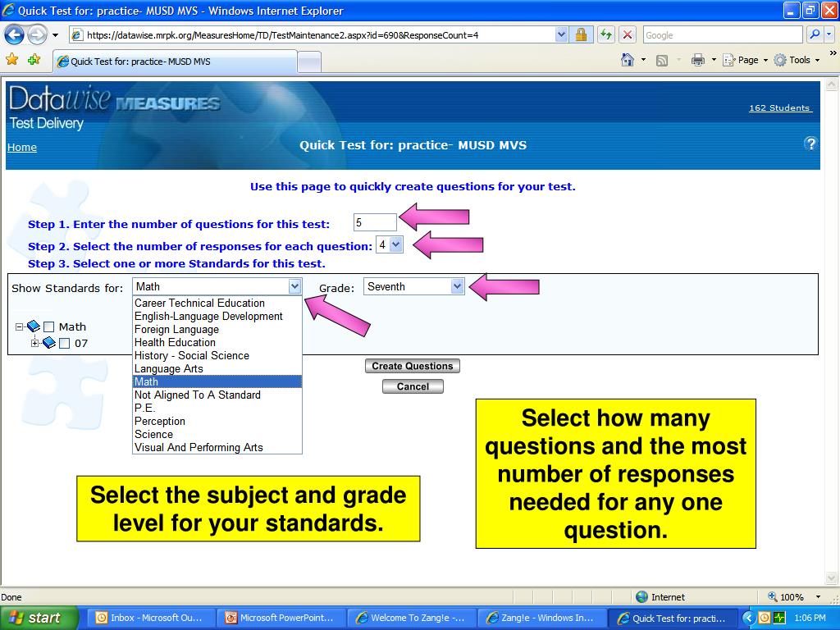Screen dimensions: 840x630
Task: Select Language Arts option
Action: click(217, 368)
